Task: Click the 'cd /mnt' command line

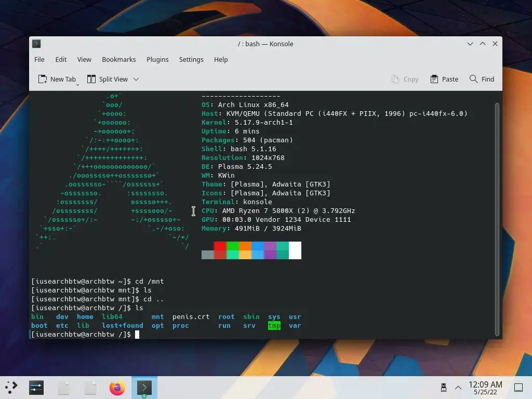Action: point(98,282)
